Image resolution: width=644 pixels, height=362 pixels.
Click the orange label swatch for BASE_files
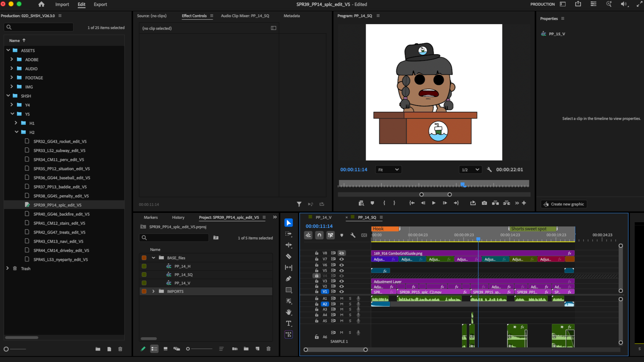click(144, 258)
